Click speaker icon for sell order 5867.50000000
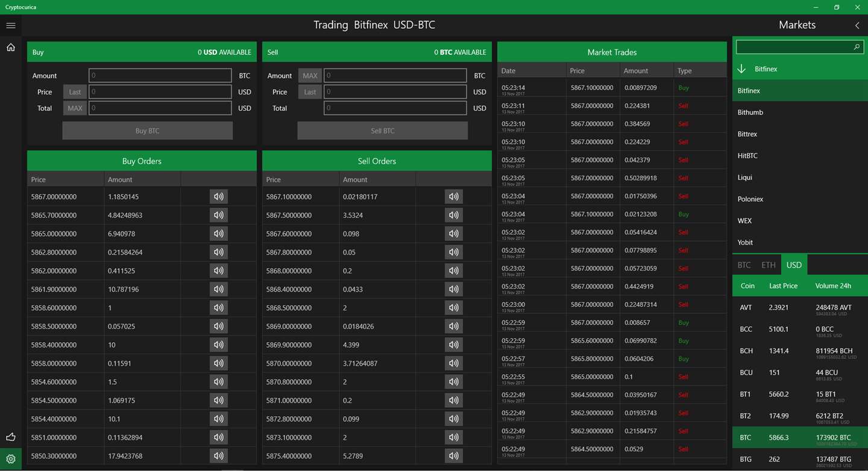Image resolution: width=868 pixels, height=471 pixels. pyautogui.click(x=454, y=215)
